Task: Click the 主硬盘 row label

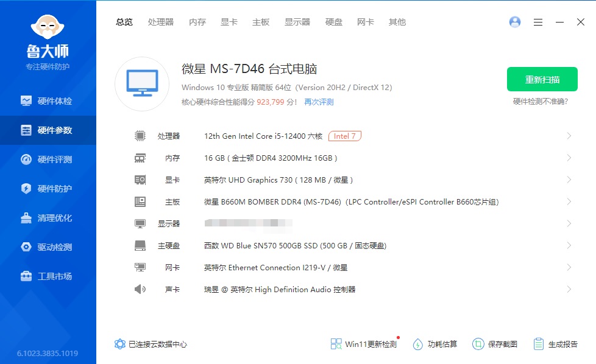Action: 169,245
